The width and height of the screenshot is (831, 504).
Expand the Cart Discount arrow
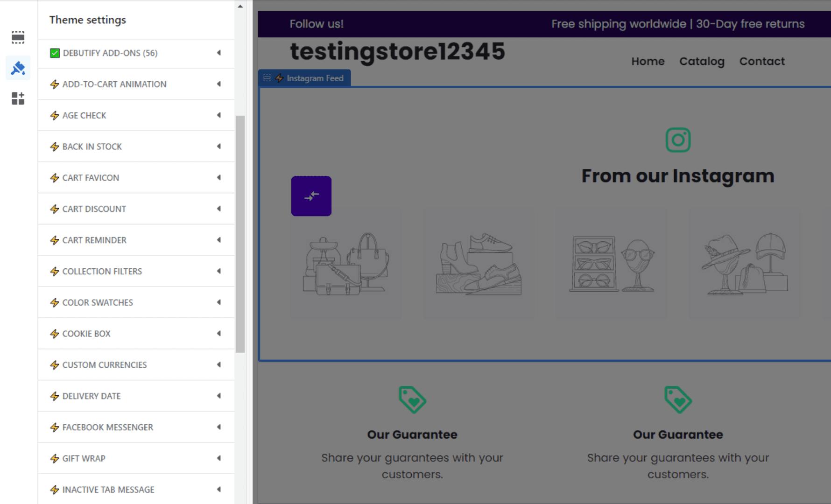point(218,209)
